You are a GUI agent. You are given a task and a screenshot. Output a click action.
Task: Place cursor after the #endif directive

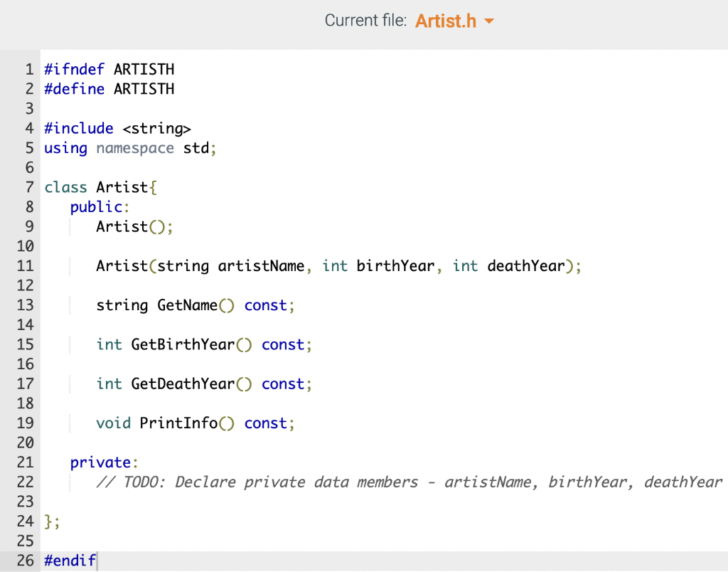97,561
